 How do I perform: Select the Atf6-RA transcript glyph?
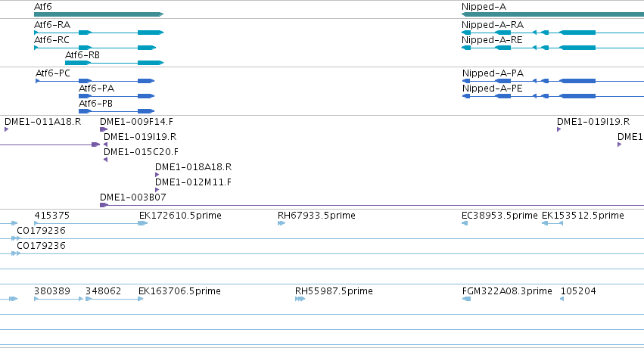[98, 33]
